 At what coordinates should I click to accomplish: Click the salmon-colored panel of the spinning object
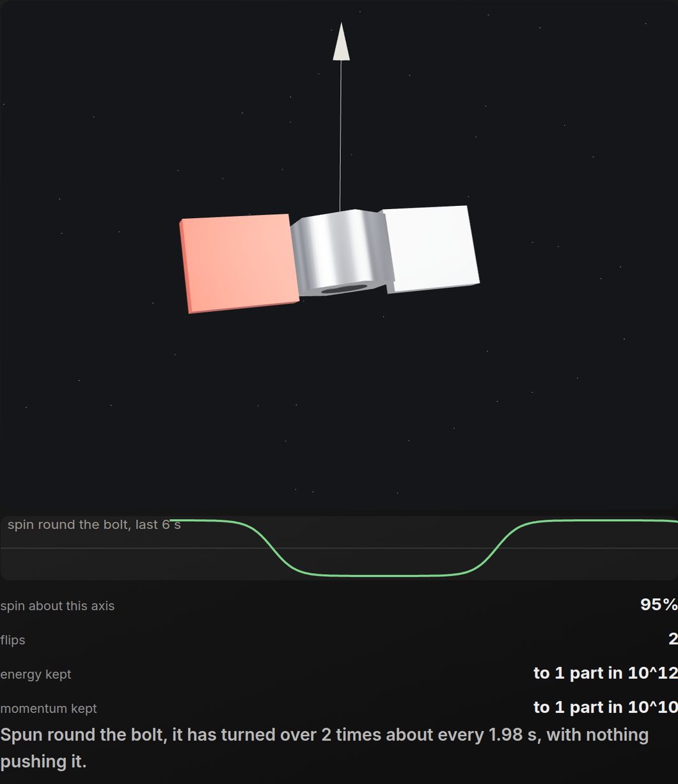pyautogui.click(x=240, y=263)
